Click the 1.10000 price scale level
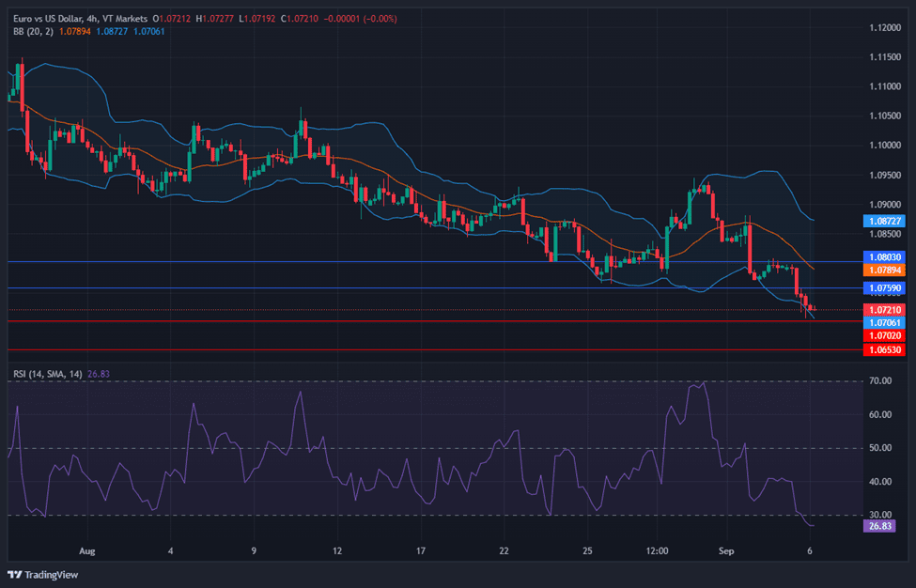The height and width of the screenshot is (588, 916). pos(883,146)
